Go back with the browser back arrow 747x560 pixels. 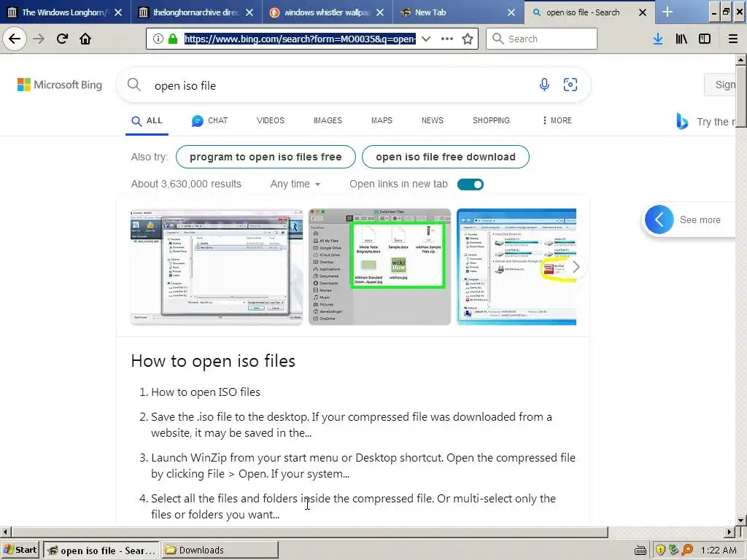tap(15, 39)
